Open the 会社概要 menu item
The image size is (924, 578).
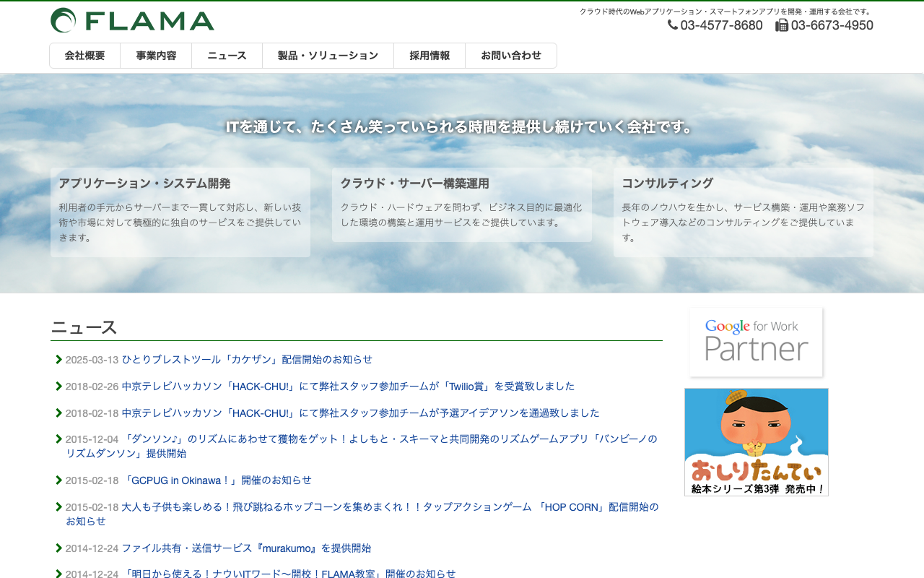point(84,56)
